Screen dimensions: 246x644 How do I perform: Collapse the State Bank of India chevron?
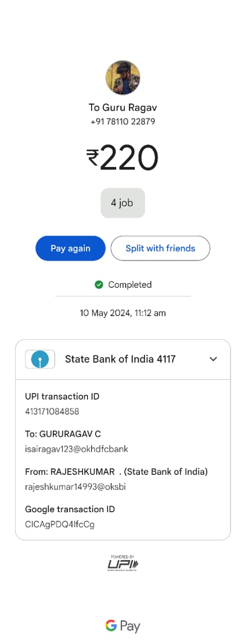pos(213,359)
